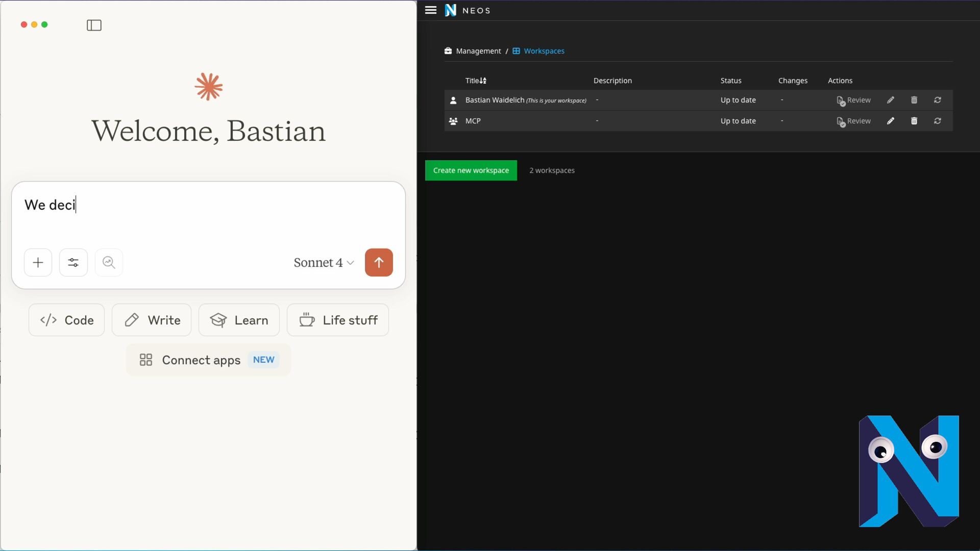Click the plus attachment button in chat box

pyautogui.click(x=38, y=262)
